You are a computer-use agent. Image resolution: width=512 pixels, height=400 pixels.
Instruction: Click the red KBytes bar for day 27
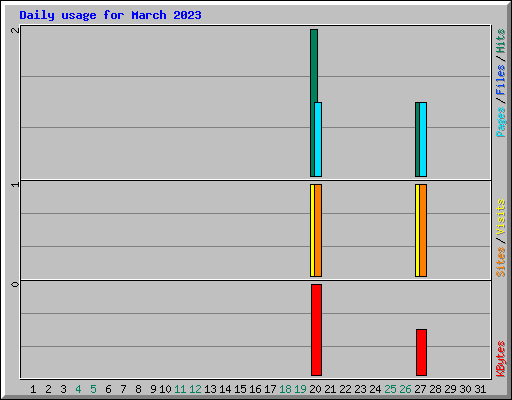pyautogui.click(x=421, y=352)
